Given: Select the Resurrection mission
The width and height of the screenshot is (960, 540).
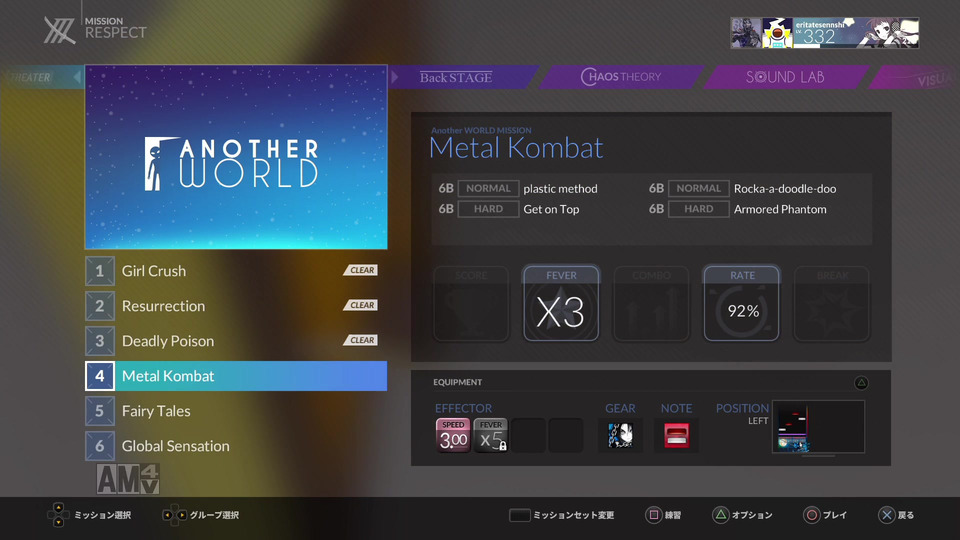Looking at the screenshot, I should [x=236, y=306].
